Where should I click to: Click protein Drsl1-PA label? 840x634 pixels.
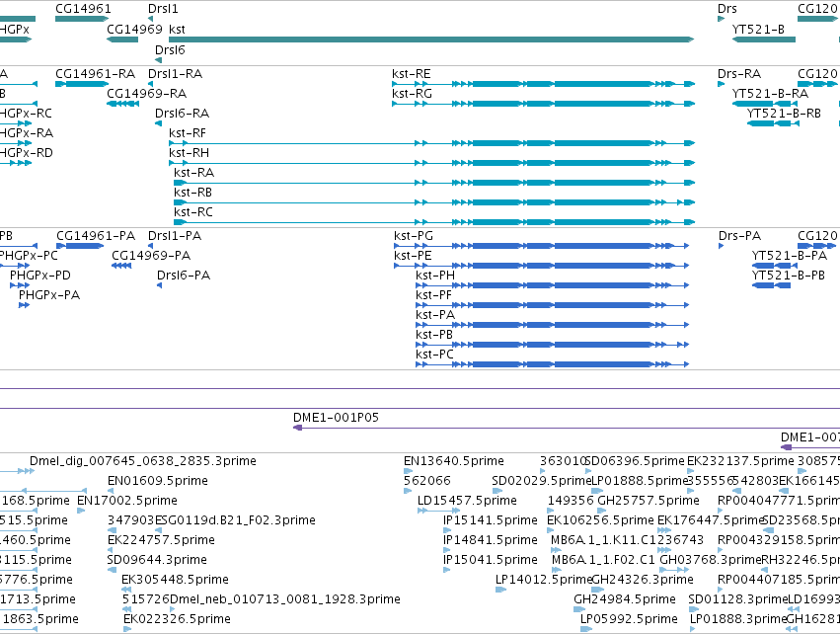[175, 236]
